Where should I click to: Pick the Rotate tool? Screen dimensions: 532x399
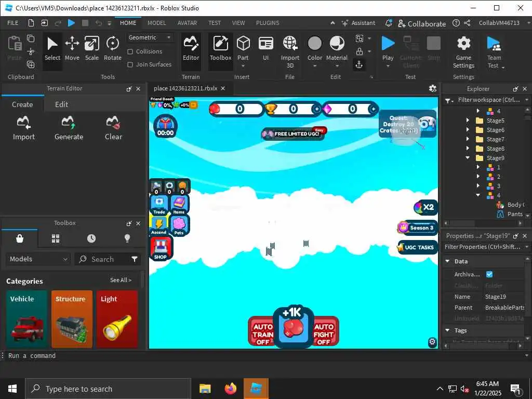pos(112,49)
